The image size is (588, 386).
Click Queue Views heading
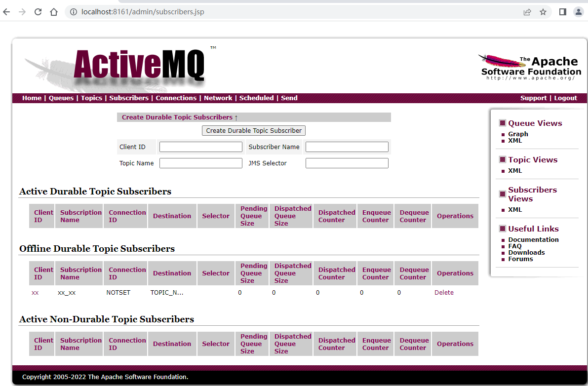click(x=535, y=123)
